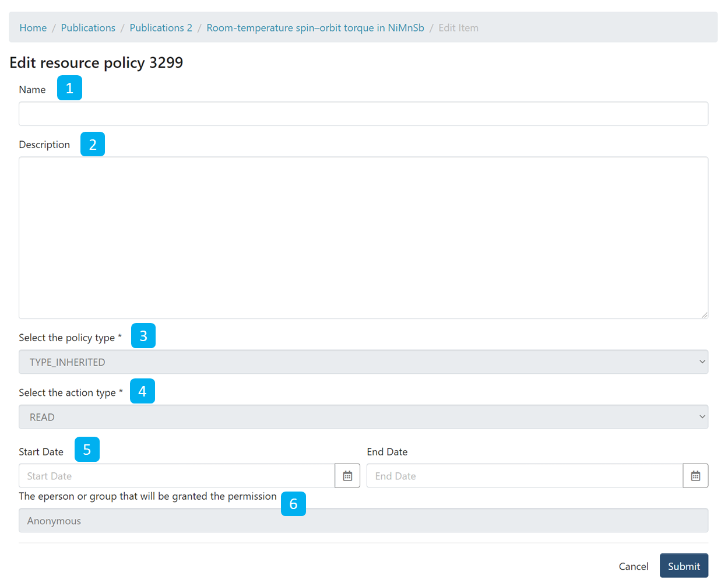Open the Start Date calendar picker
This screenshot has width=728, height=586.
347,476
